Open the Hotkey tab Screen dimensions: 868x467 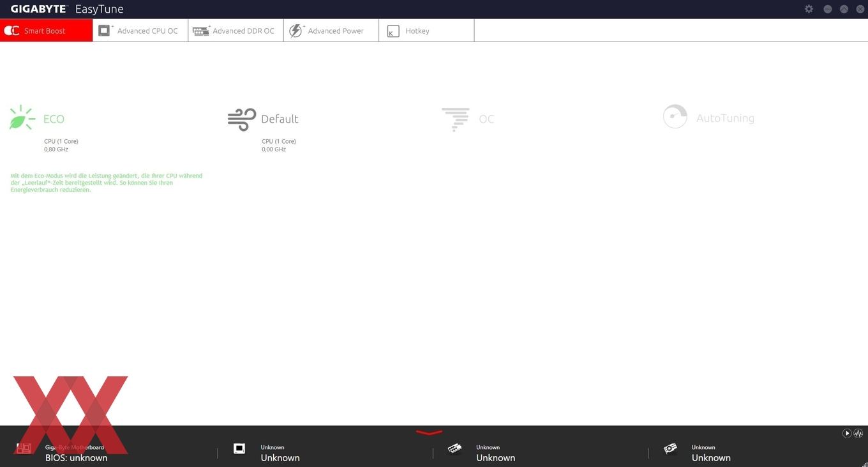(426, 31)
